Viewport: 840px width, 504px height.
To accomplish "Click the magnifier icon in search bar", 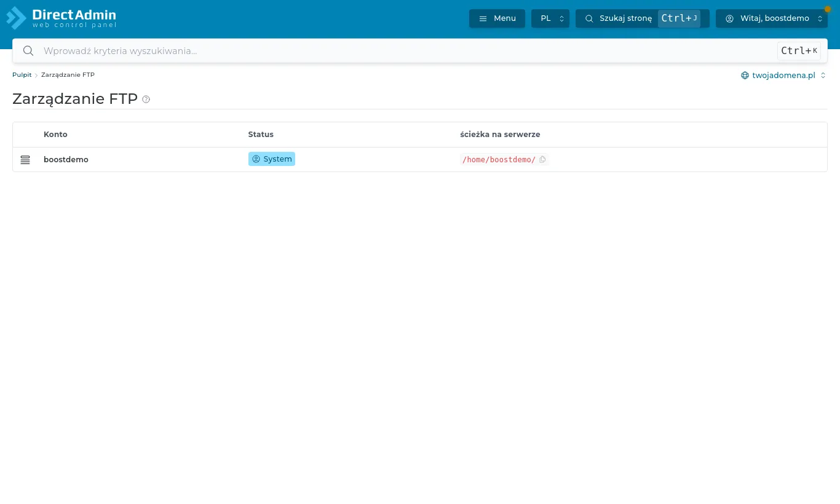I will point(28,51).
